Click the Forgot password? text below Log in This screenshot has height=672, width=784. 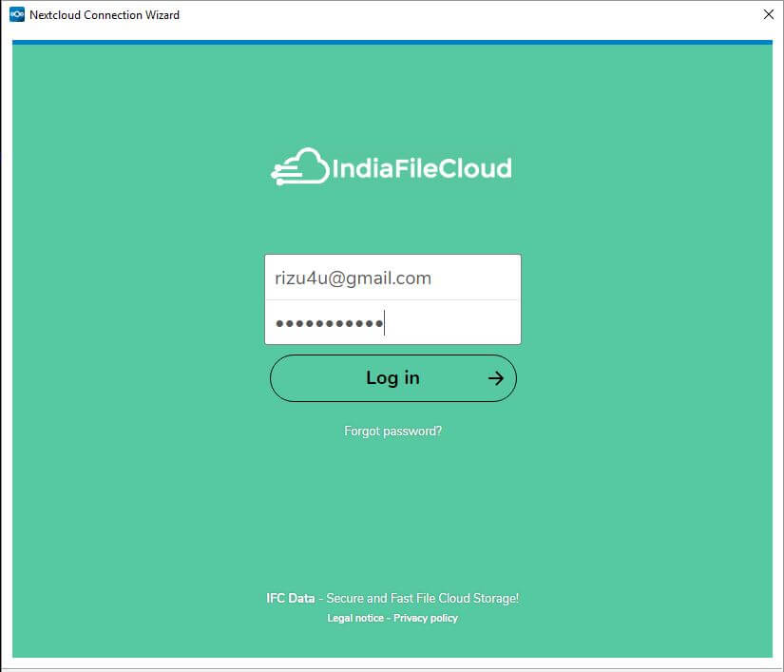[x=392, y=431]
